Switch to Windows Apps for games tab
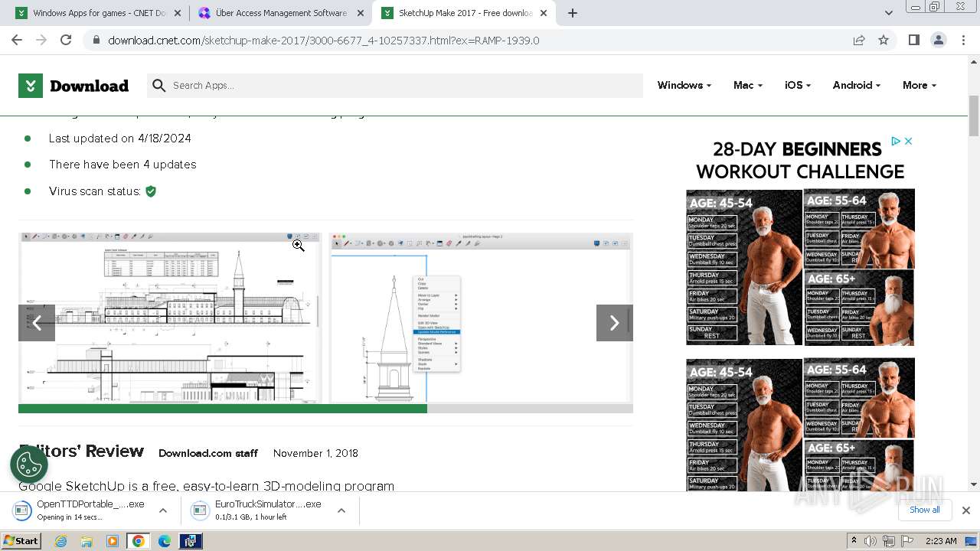The image size is (980, 551). (99, 13)
